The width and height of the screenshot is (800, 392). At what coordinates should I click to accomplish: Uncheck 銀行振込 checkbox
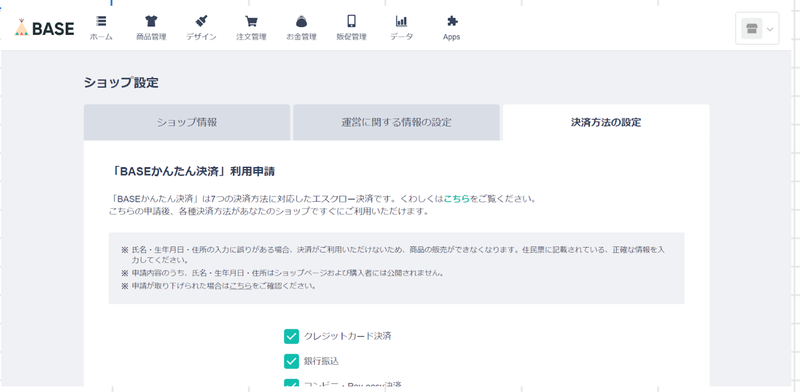click(x=291, y=361)
